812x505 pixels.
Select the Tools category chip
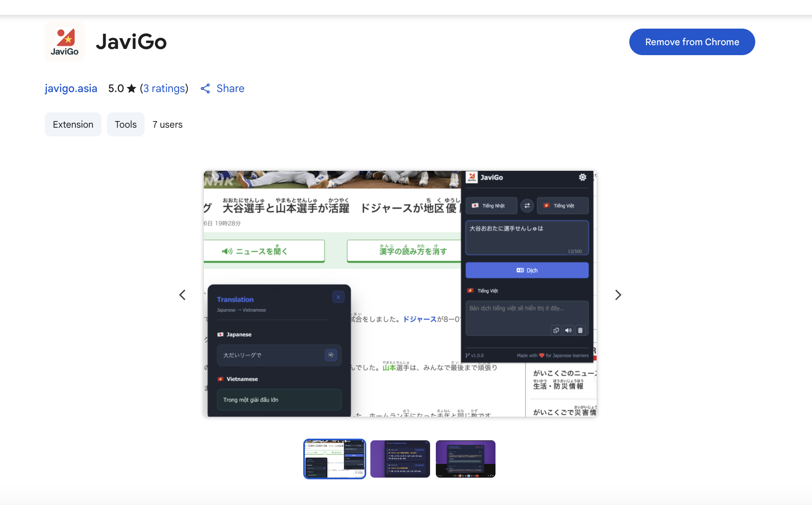(126, 124)
